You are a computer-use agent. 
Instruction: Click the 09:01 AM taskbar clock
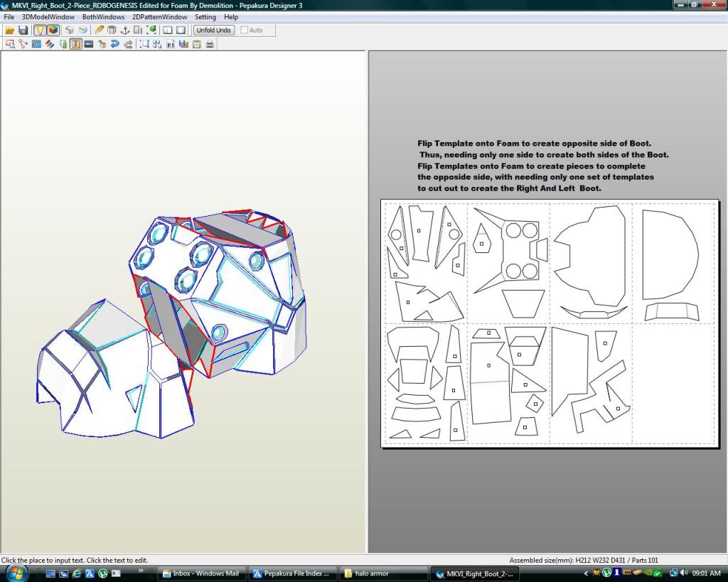pyautogui.click(x=706, y=573)
